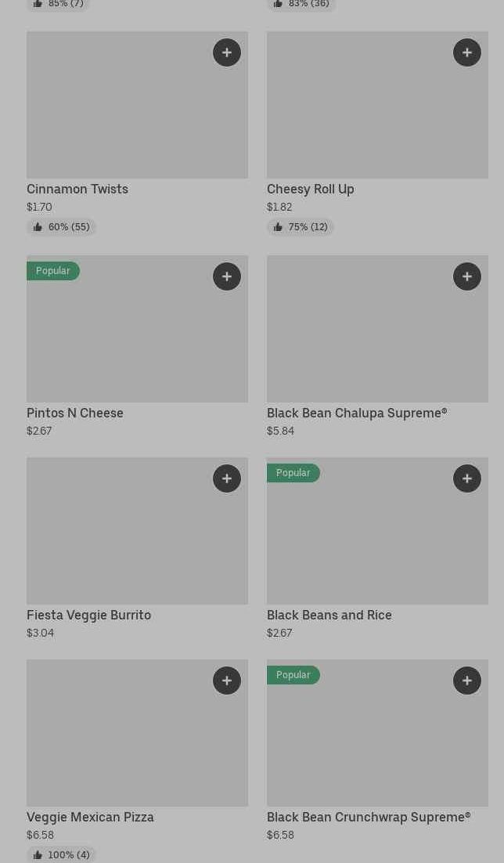Screen dimensions: 504x863
Task: Add Pintos N Cheese to cart
Action: 227,276
